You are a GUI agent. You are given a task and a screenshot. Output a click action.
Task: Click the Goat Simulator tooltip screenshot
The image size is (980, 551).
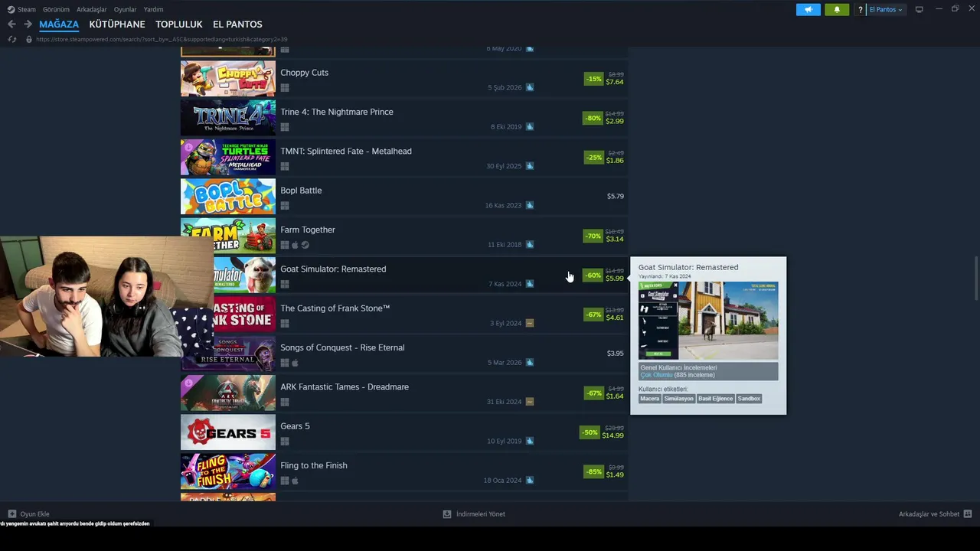click(x=708, y=321)
